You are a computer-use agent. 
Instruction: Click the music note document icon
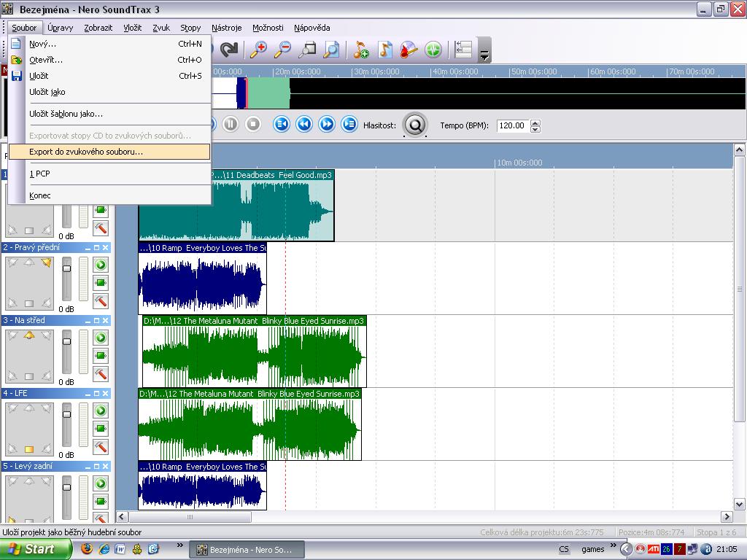pyautogui.click(x=385, y=50)
